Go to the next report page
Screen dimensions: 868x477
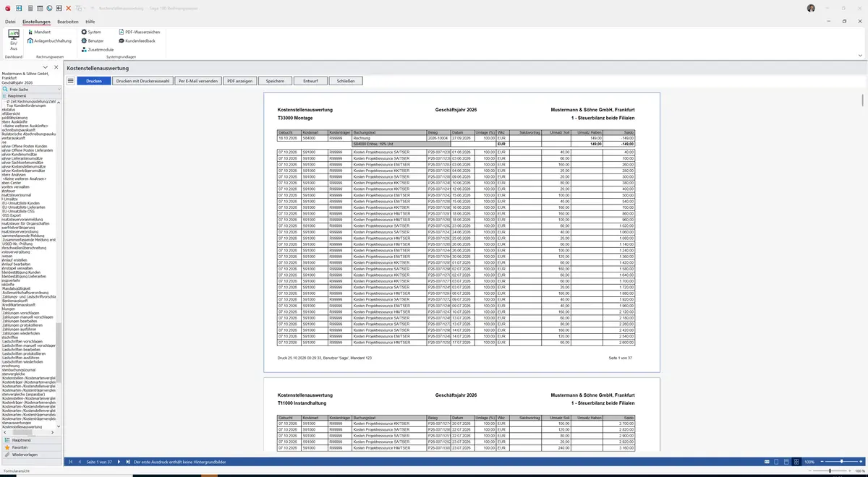(x=119, y=462)
